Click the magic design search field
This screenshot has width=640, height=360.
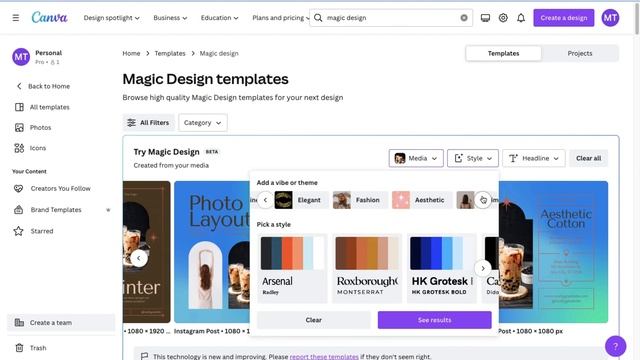pos(391,18)
